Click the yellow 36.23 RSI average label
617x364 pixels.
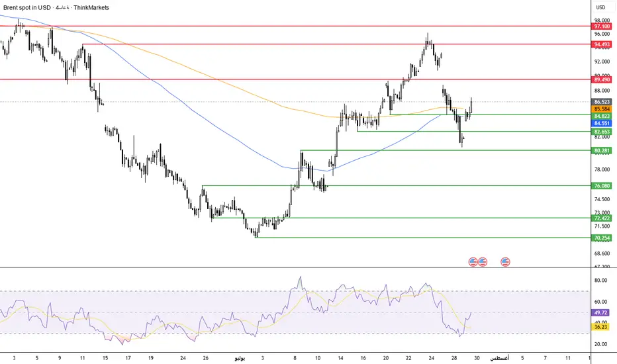point(600,327)
